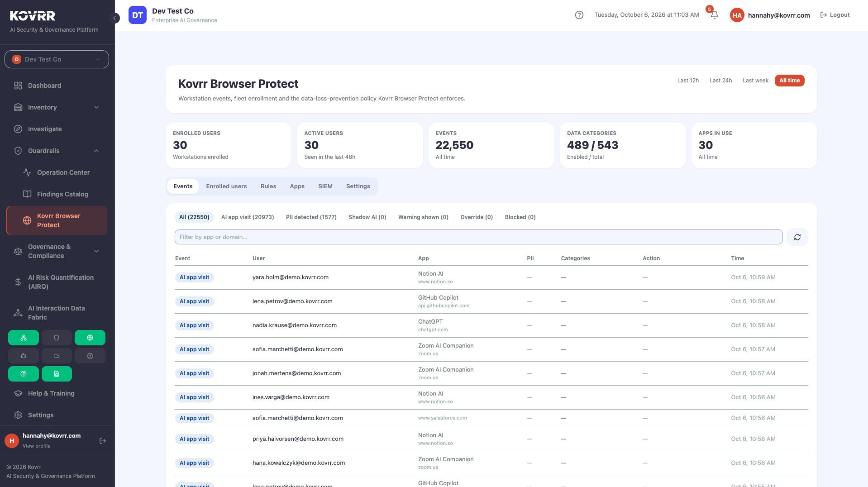Switch to the SIEM tab

325,186
